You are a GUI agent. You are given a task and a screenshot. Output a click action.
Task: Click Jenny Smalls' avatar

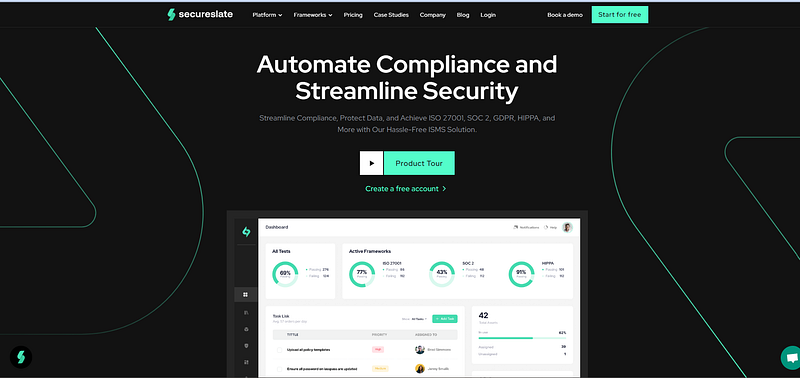420,368
